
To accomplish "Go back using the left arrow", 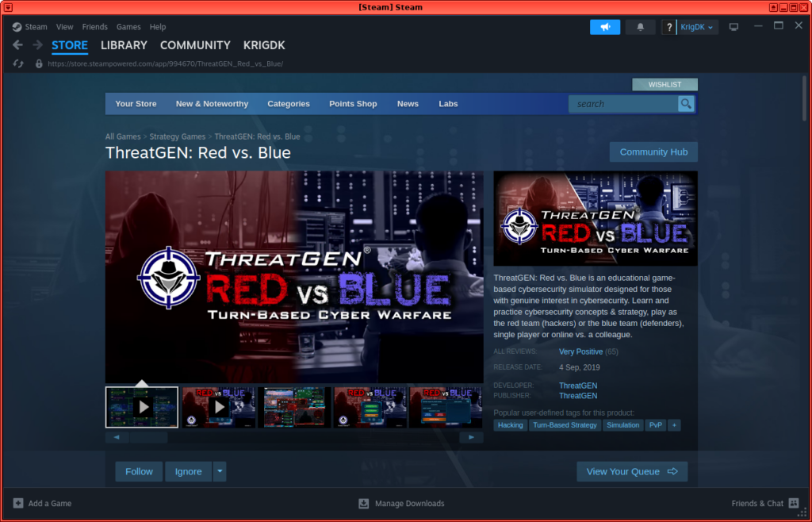I will coord(17,45).
